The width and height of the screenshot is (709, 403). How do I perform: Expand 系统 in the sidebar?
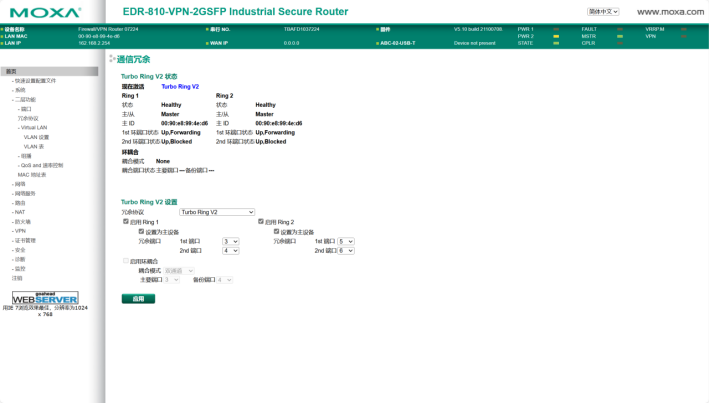20,90
